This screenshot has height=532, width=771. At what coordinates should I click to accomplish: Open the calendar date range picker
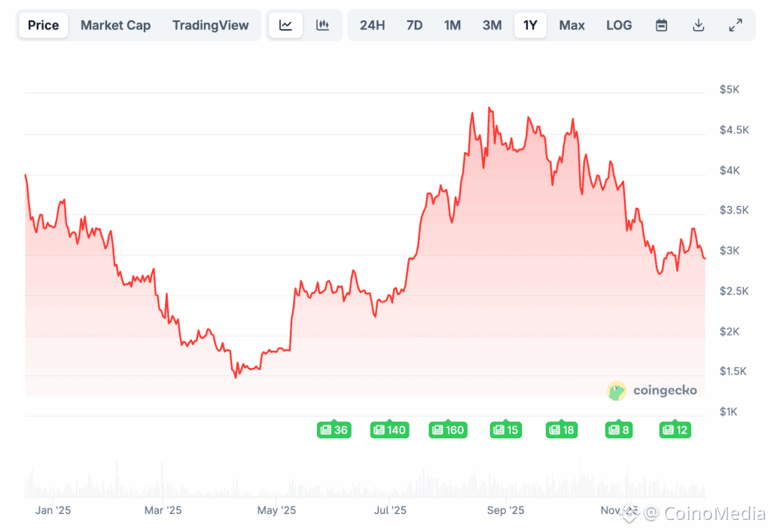tap(661, 25)
